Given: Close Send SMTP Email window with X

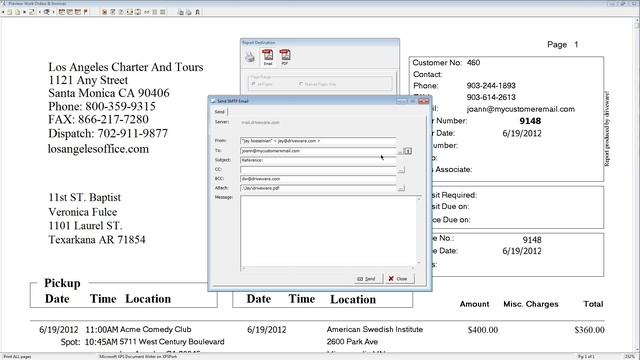Looking at the screenshot, I should [424, 101].
